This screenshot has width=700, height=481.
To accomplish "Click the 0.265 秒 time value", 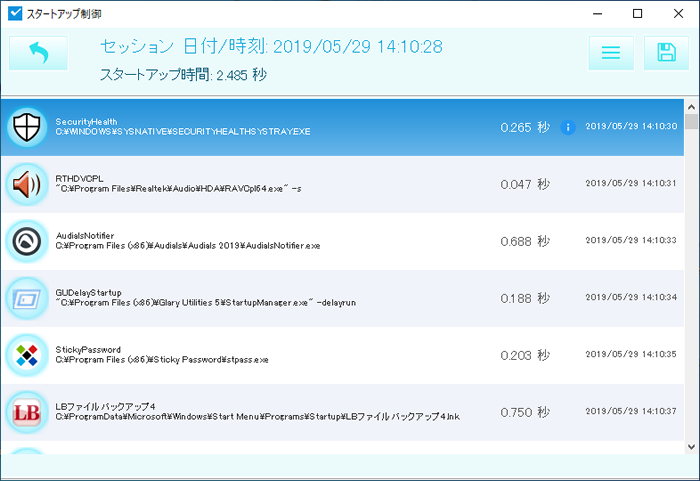I will [x=525, y=128].
